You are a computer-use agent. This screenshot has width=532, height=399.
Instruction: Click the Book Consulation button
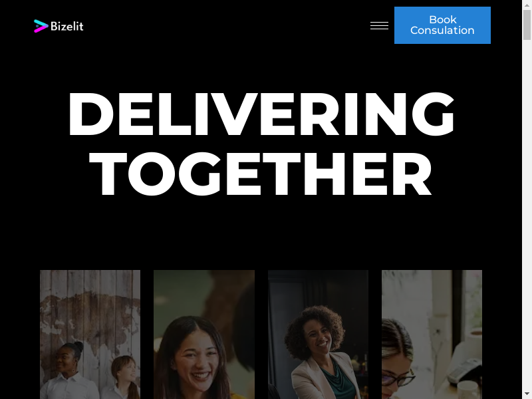(x=442, y=25)
